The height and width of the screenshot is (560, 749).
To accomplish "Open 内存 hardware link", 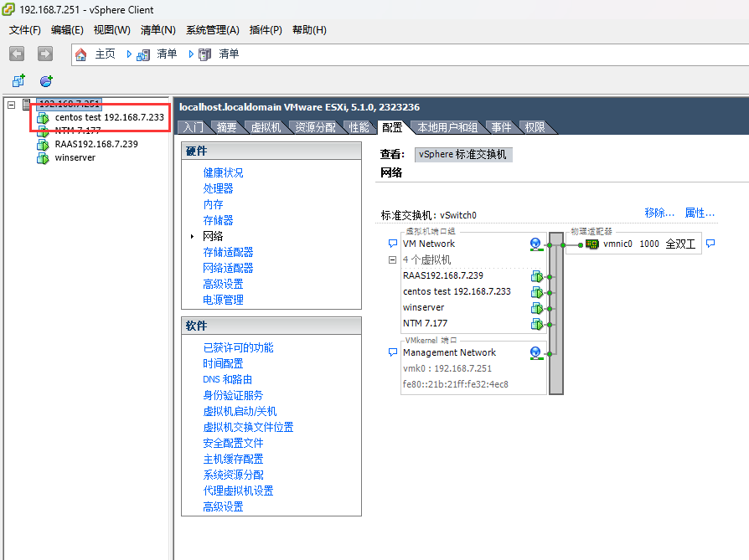I will pos(213,205).
